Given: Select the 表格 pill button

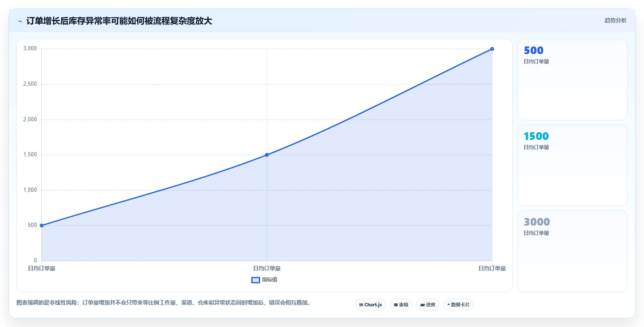Looking at the screenshot, I should click(401, 305).
